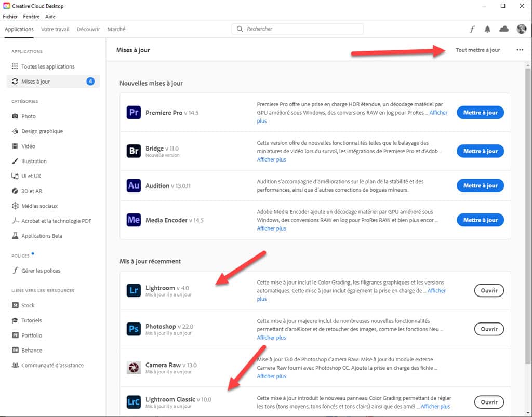This screenshot has height=417, width=532.
Task: Click the Lightroom app icon
Action: click(x=134, y=290)
